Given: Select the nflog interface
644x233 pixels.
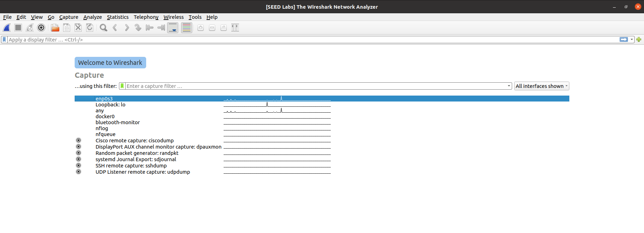Looking at the screenshot, I should click(322, 128).
